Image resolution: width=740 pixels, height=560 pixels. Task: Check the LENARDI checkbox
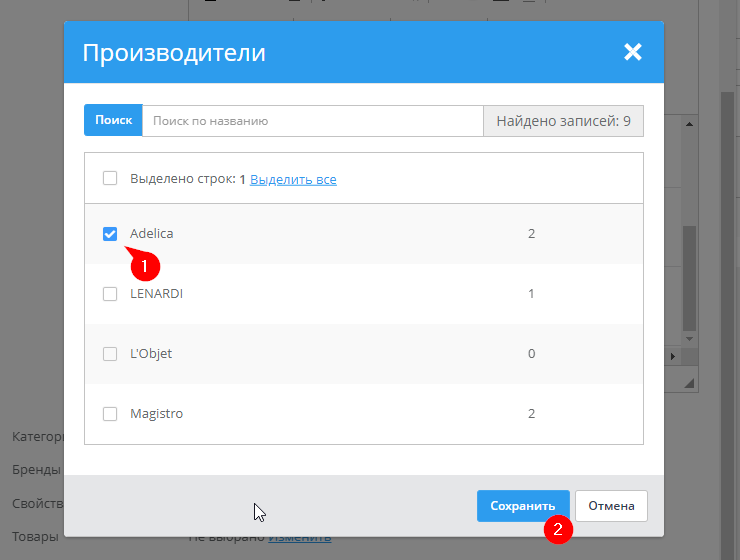click(x=110, y=294)
